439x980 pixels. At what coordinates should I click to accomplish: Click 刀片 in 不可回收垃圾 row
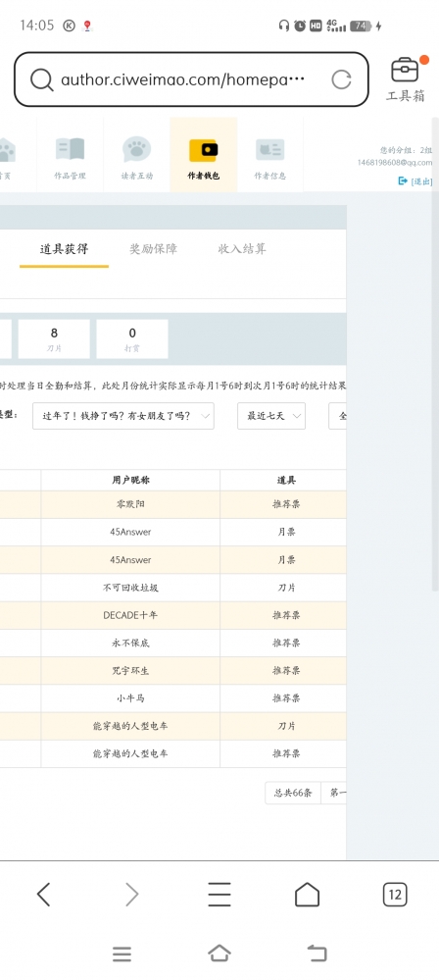tap(287, 588)
